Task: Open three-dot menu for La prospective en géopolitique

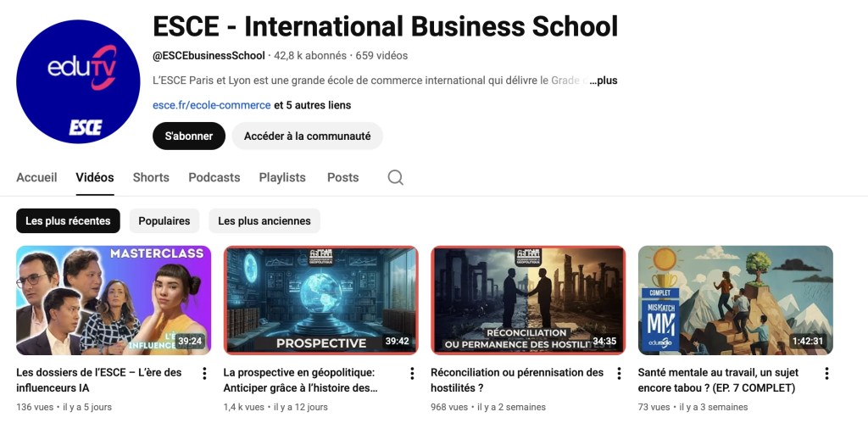Action: tap(412, 373)
